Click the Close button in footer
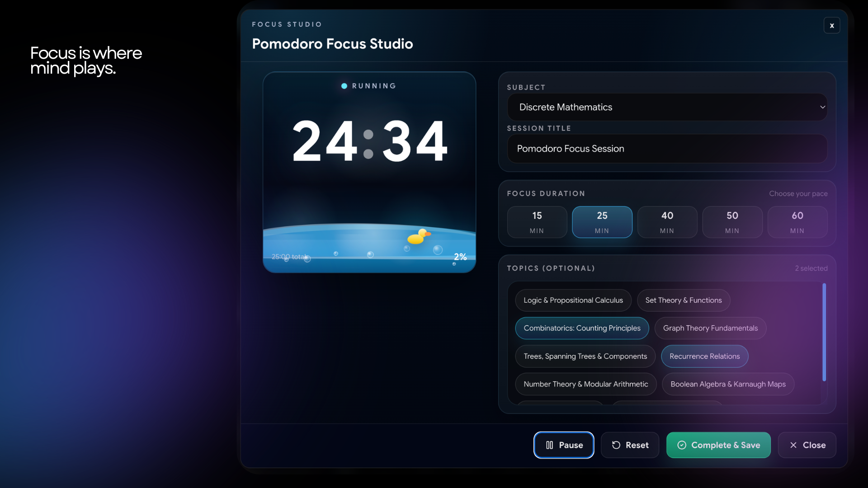868x488 pixels. (x=807, y=445)
